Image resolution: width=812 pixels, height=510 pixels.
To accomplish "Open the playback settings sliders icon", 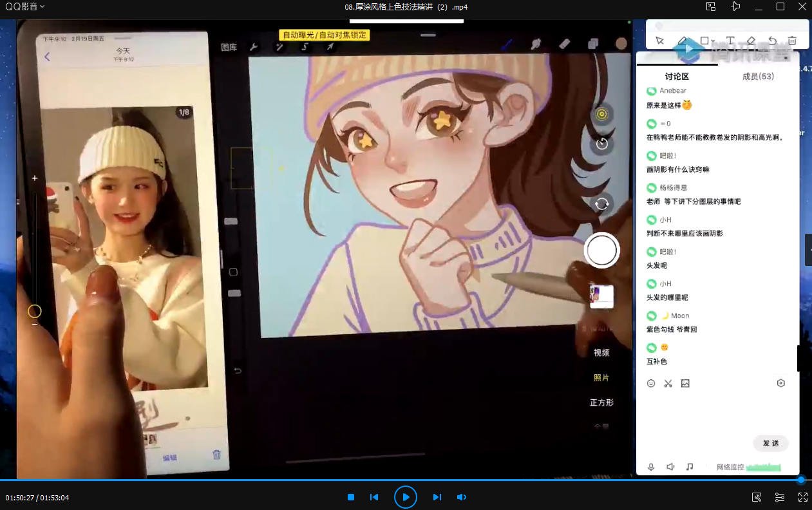I will (x=780, y=497).
